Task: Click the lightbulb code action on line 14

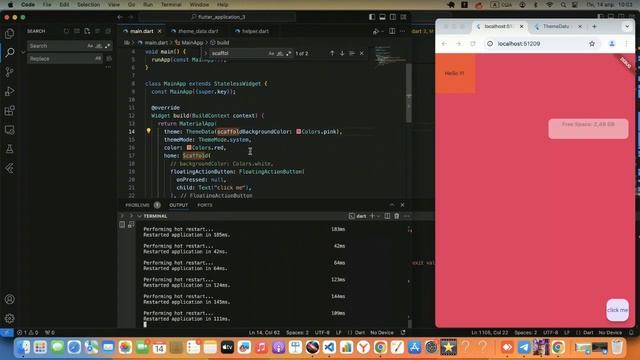Action: pos(149,131)
